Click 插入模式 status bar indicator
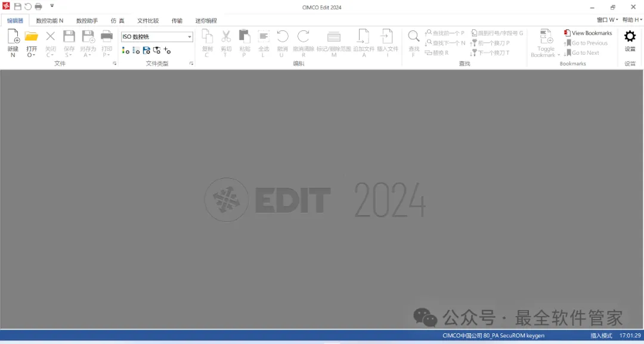The width and height of the screenshot is (644, 344). pyautogui.click(x=601, y=336)
